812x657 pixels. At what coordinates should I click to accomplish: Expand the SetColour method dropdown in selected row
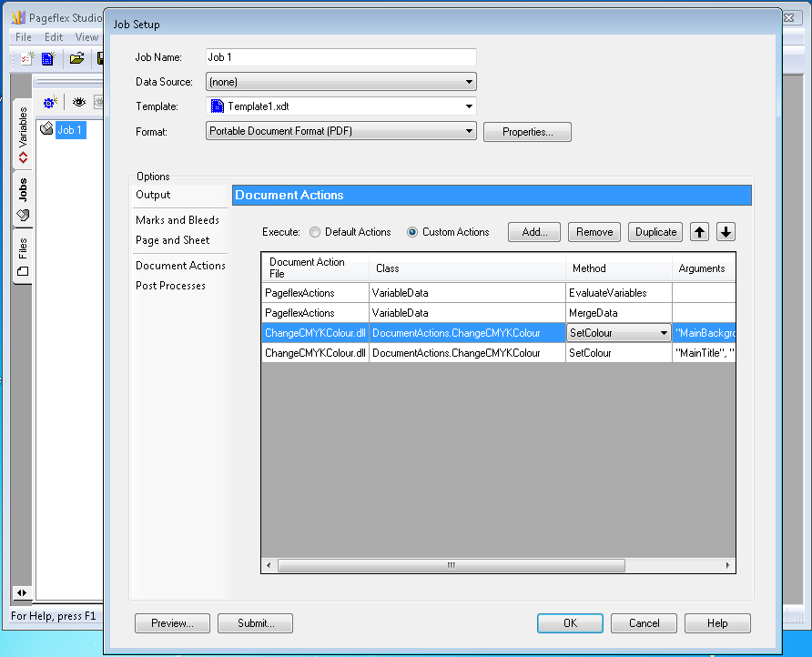[x=664, y=333]
